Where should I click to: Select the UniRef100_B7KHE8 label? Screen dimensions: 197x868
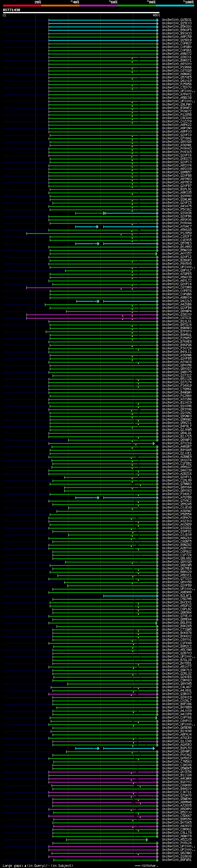176,342
